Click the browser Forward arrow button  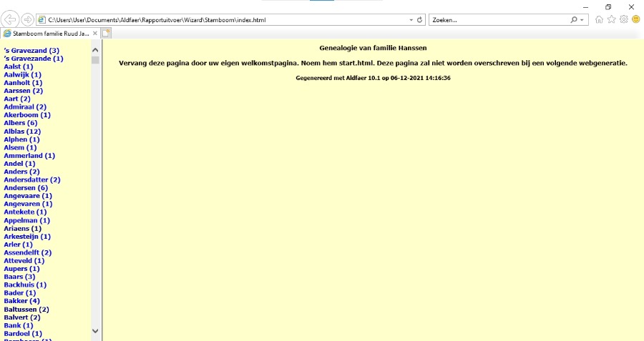27,19
